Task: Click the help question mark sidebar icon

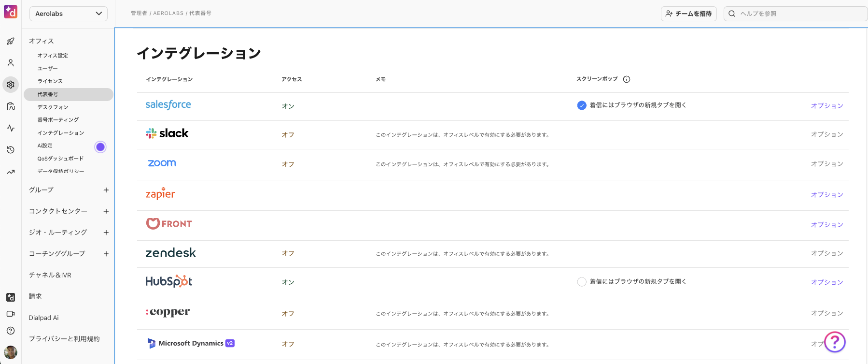Action: (x=11, y=331)
